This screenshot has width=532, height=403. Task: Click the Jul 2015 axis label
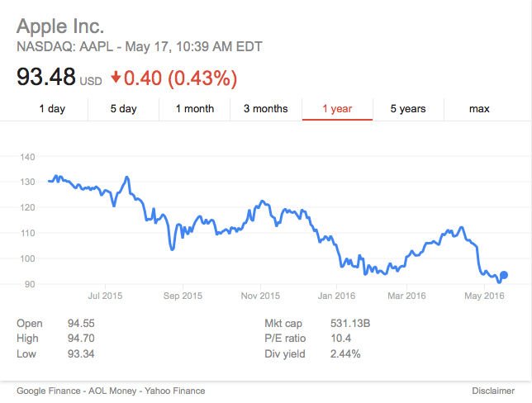click(105, 296)
